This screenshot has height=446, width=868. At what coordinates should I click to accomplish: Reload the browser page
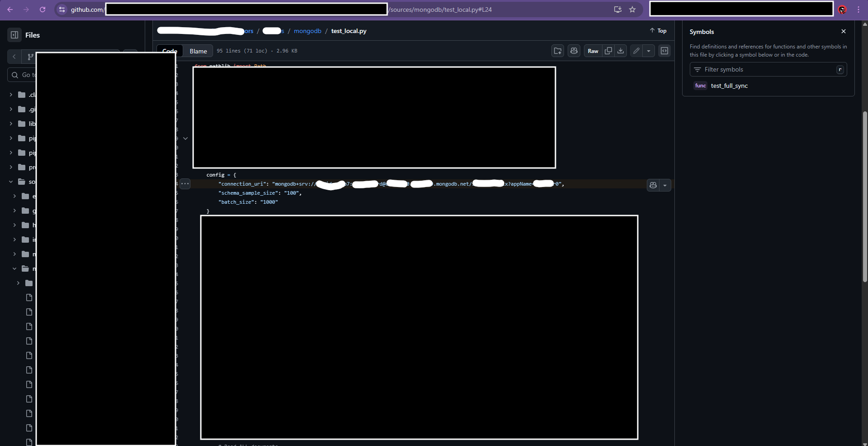tap(43, 10)
